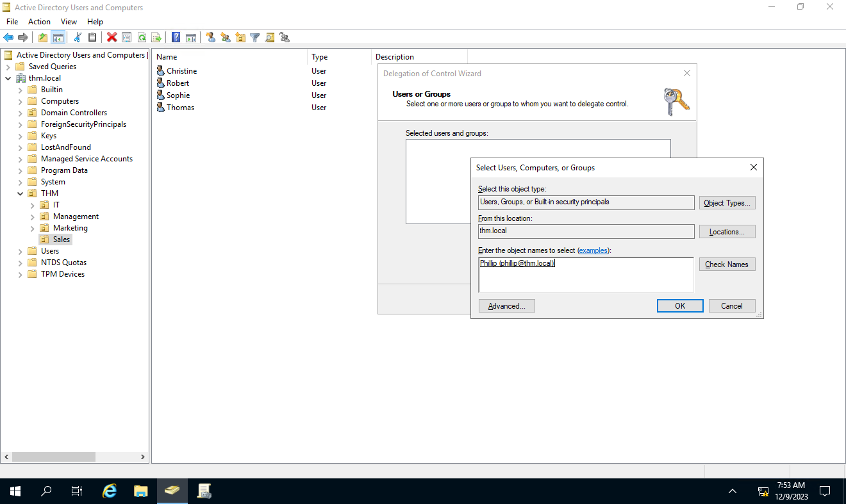Click the Create new organizational unit icon

pyautogui.click(x=240, y=38)
